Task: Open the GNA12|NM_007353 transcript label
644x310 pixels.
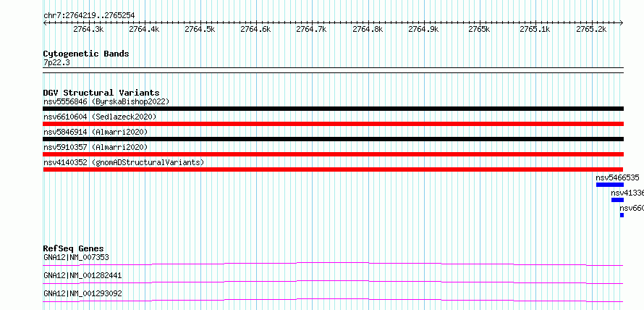Action: click(x=76, y=258)
